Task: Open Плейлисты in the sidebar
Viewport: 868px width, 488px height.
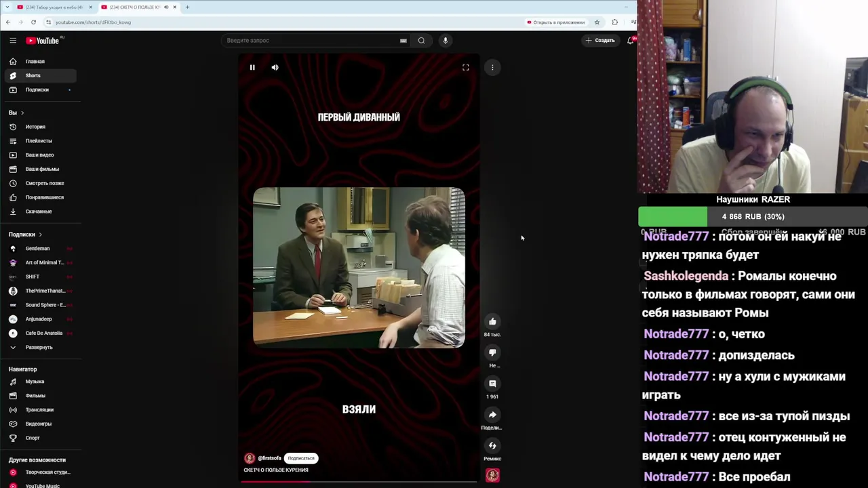Action: pyautogui.click(x=41, y=141)
